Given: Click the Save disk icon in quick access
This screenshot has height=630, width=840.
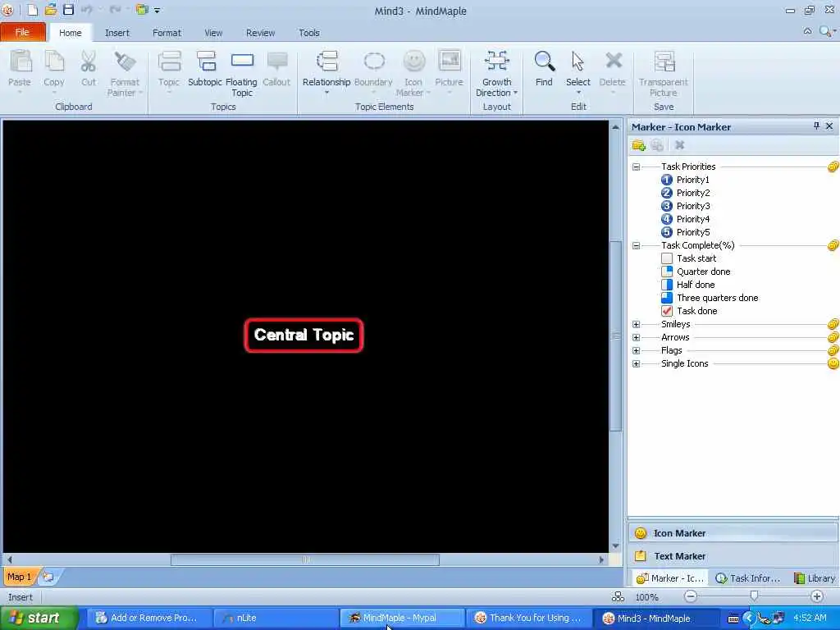Looking at the screenshot, I should 69,10.
